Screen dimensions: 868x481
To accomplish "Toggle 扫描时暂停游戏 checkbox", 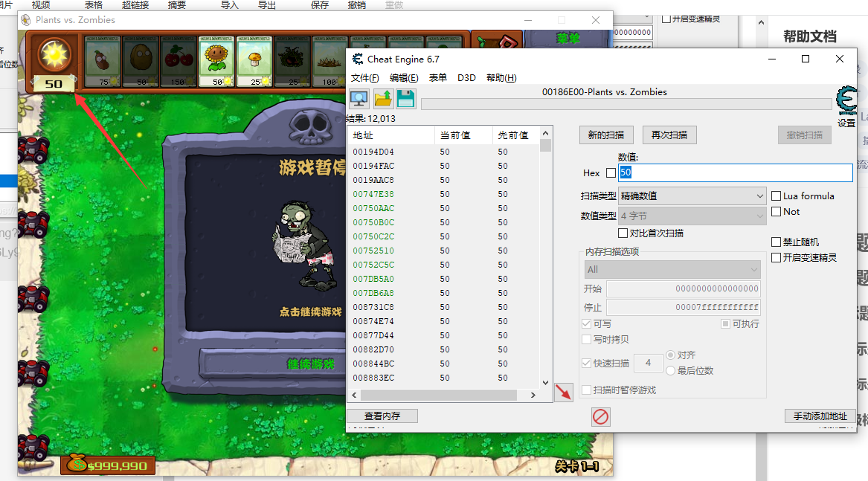I will pyautogui.click(x=586, y=390).
